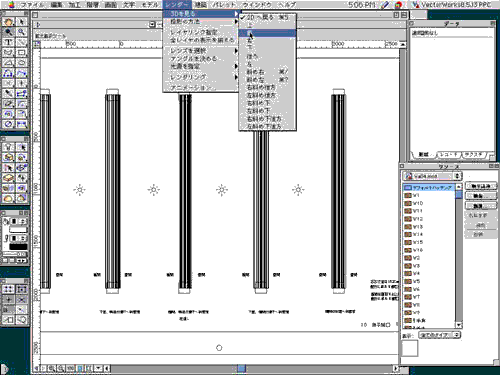The width and height of the screenshot is (500, 375).
Task: Expand the 光源を指定 submenu
Action: pyautogui.click(x=201, y=66)
